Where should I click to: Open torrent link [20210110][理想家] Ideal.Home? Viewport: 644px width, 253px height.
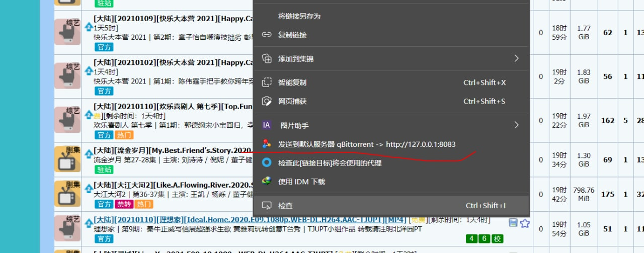[x=251, y=220]
